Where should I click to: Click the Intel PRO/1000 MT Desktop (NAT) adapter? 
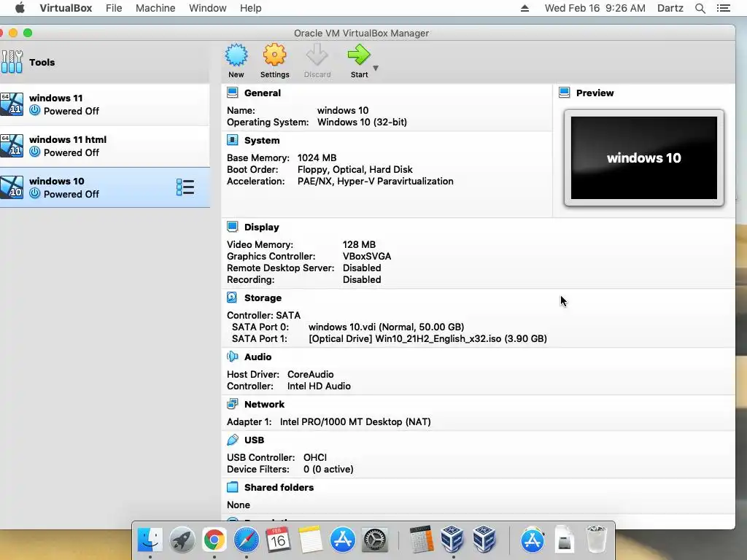click(355, 422)
